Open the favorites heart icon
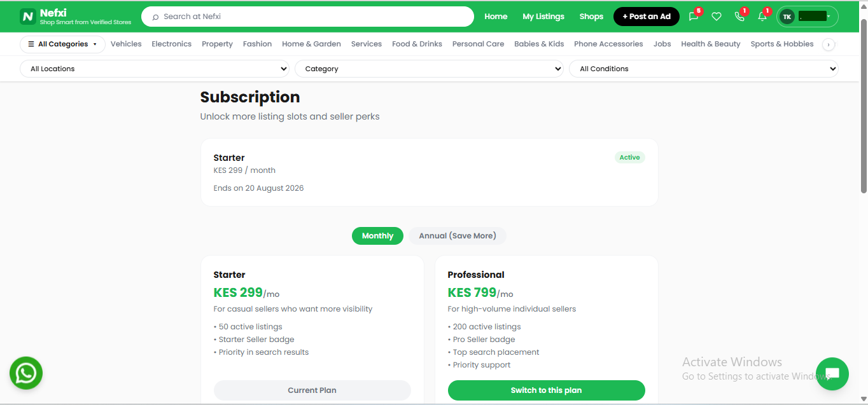The image size is (868, 405). (717, 17)
